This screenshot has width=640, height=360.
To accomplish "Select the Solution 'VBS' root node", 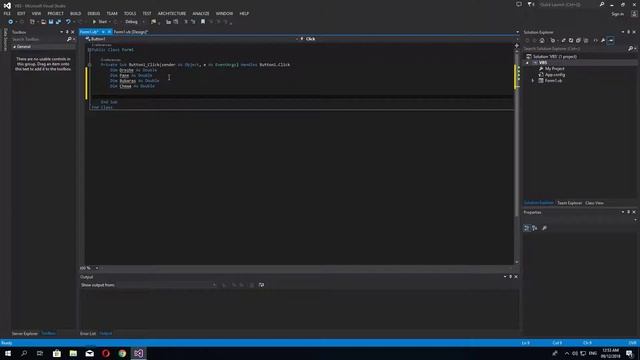I will (555, 56).
